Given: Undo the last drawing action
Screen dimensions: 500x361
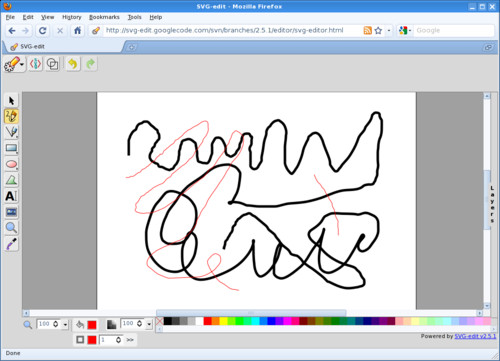Looking at the screenshot, I should 73,64.
